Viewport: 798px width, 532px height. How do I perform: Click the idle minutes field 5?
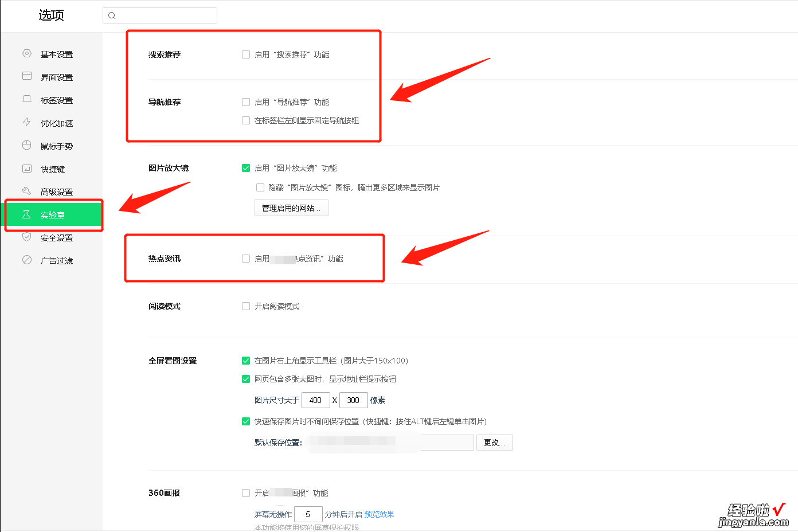(x=308, y=514)
